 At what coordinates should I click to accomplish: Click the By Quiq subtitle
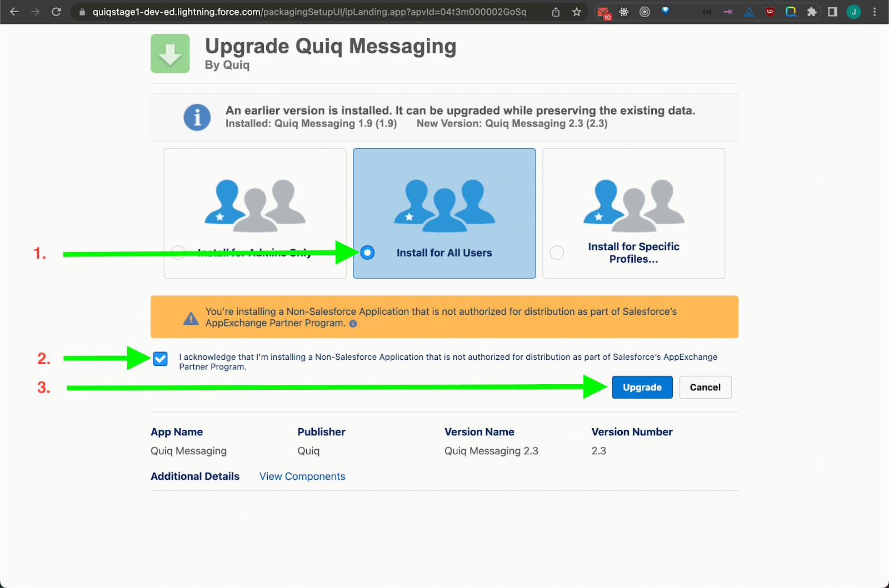click(x=227, y=65)
